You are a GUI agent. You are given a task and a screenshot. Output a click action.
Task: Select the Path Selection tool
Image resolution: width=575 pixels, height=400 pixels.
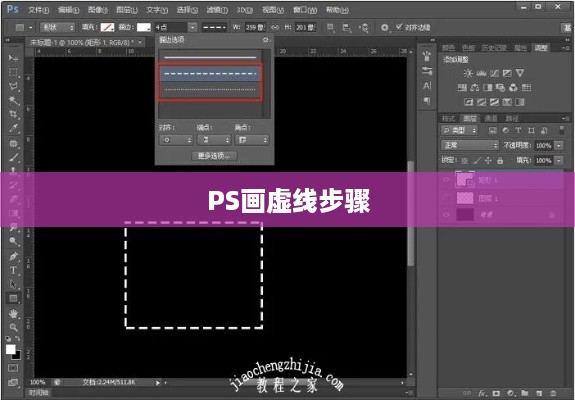(x=14, y=284)
